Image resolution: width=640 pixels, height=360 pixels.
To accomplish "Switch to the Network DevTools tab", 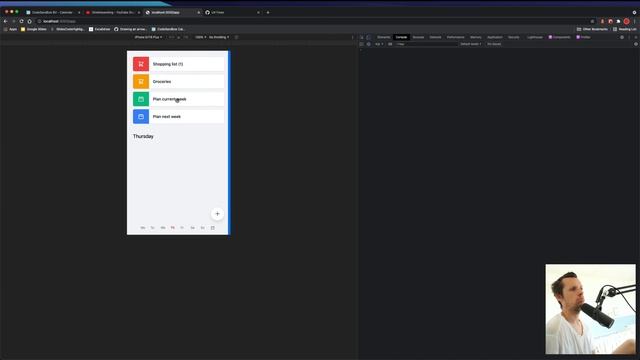I will [435, 37].
